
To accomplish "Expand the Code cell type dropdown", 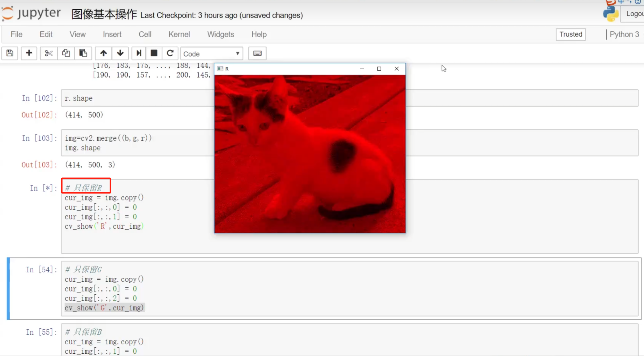I will point(211,54).
